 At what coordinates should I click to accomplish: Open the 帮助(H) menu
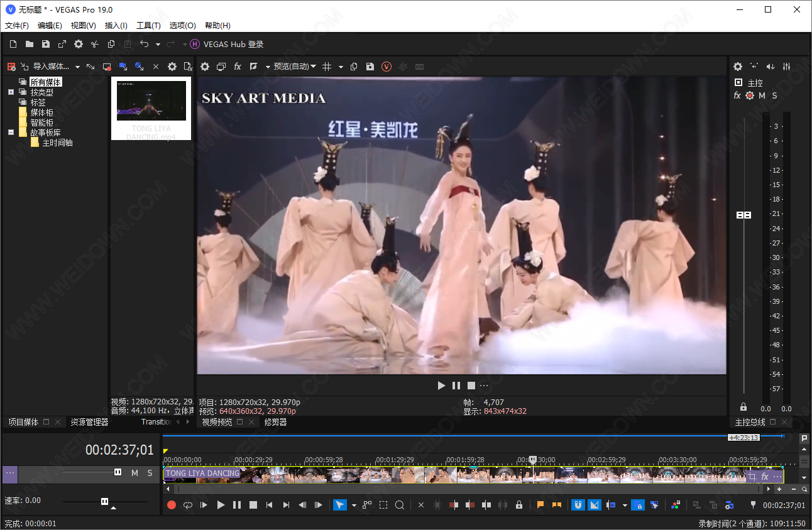coord(217,26)
